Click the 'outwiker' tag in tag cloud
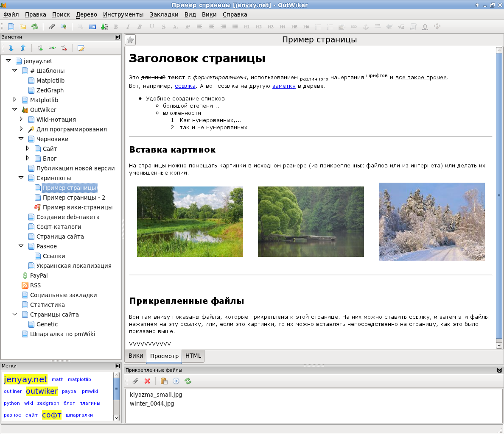 coord(42,391)
